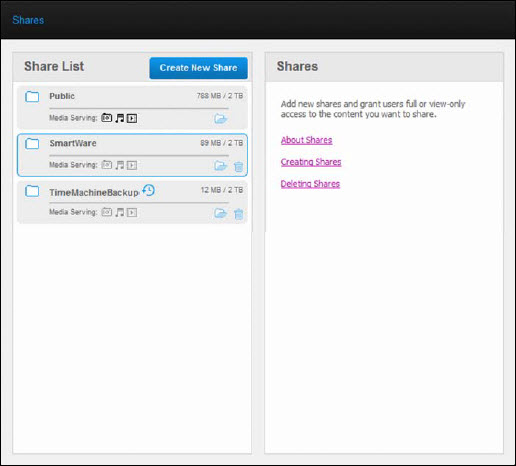
Task: Click the Create New Share button
Action: tap(199, 68)
